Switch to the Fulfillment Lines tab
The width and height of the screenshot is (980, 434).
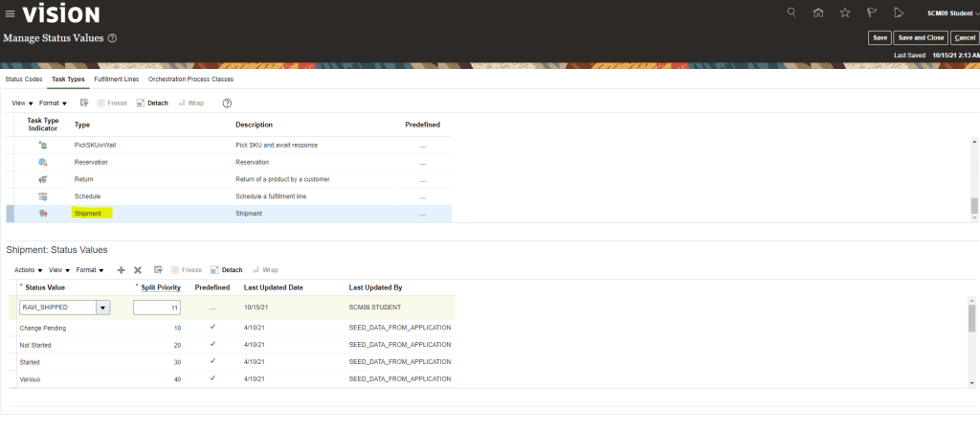point(117,79)
